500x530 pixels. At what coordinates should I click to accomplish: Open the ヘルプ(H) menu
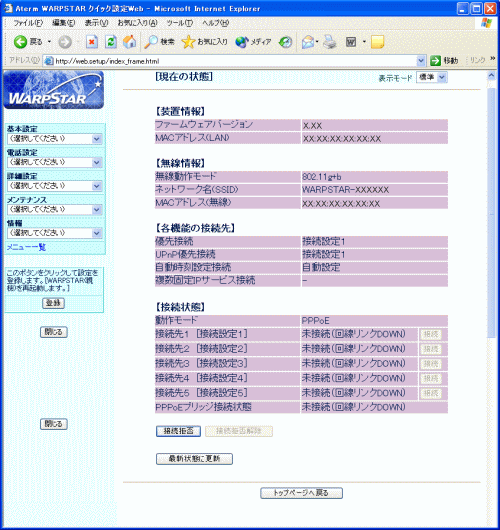click(x=216, y=23)
